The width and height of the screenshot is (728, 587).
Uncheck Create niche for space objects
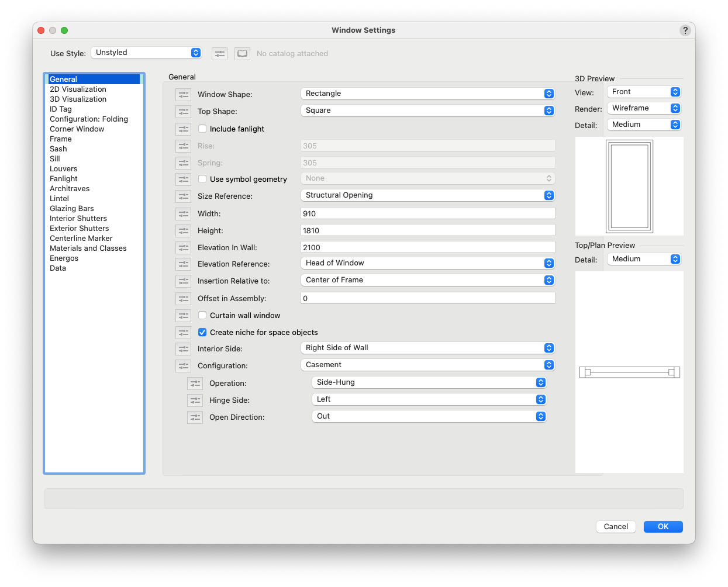tap(202, 333)
